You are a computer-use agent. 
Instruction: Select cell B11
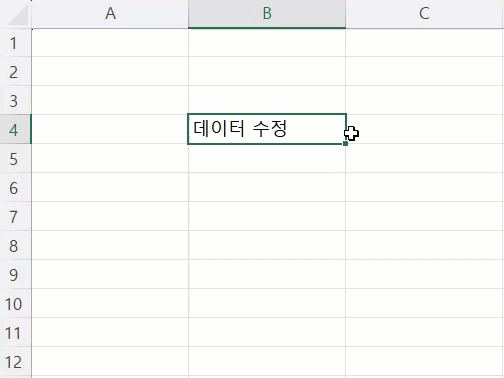[x=267, y=332]
